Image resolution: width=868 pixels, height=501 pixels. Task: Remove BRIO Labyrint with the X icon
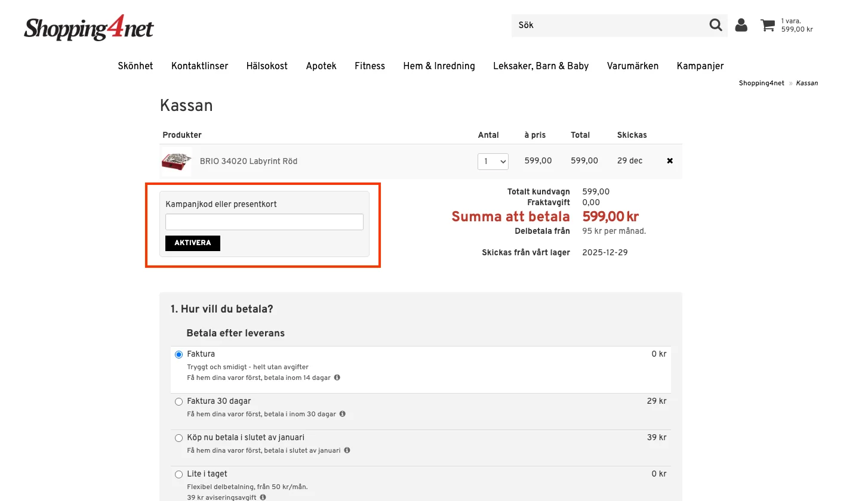(x=670, y=160)
